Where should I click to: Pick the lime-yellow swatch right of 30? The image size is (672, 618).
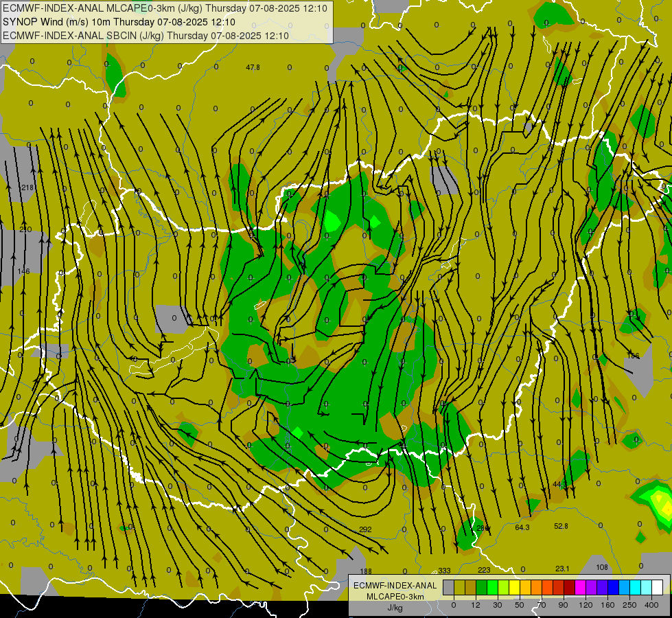(x=504, y=587)
